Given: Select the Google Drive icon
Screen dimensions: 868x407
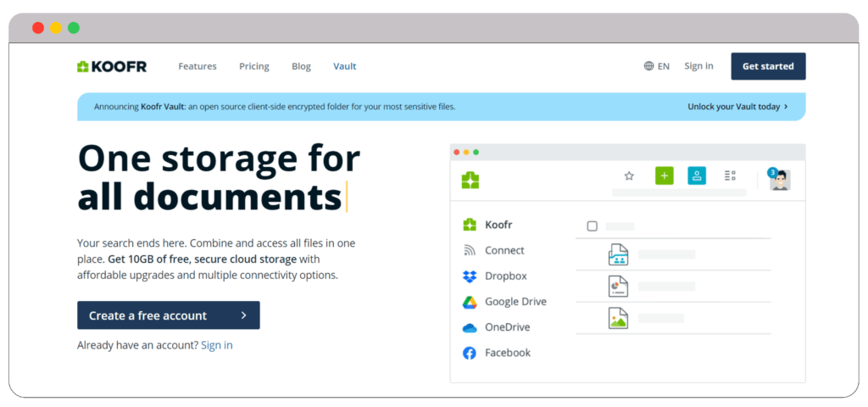Looking at the screenshot, I should 470,302.
